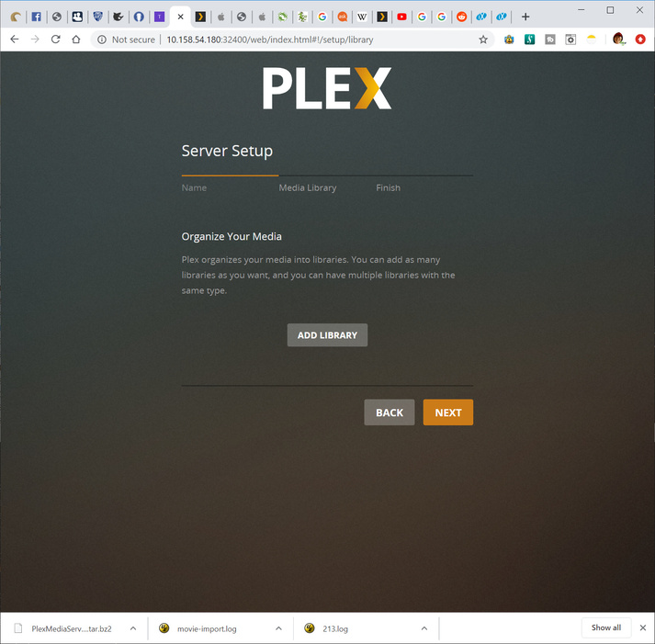Go to next setup step with NEXT
Screen dimensions: 655x644
coord(447,412)
